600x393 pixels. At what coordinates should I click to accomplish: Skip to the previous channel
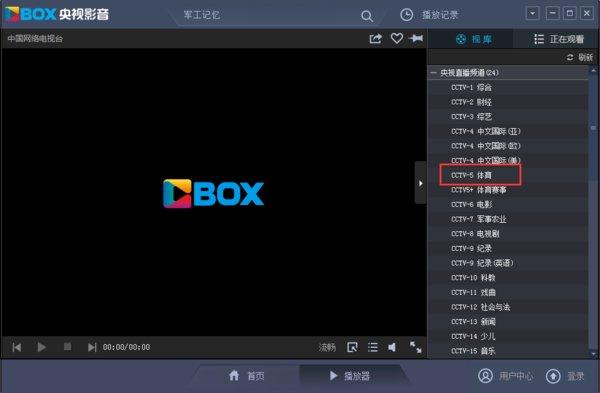coord(17,347)
